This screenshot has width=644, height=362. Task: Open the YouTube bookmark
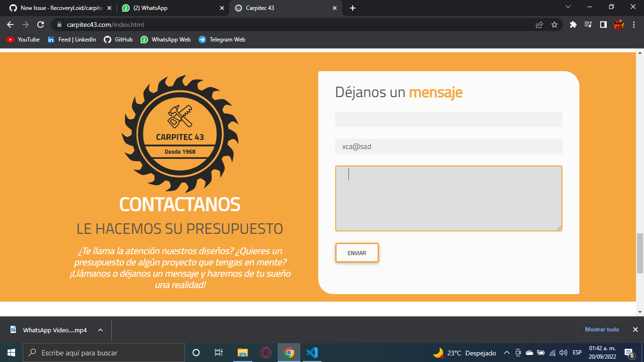tap(23, 40)
